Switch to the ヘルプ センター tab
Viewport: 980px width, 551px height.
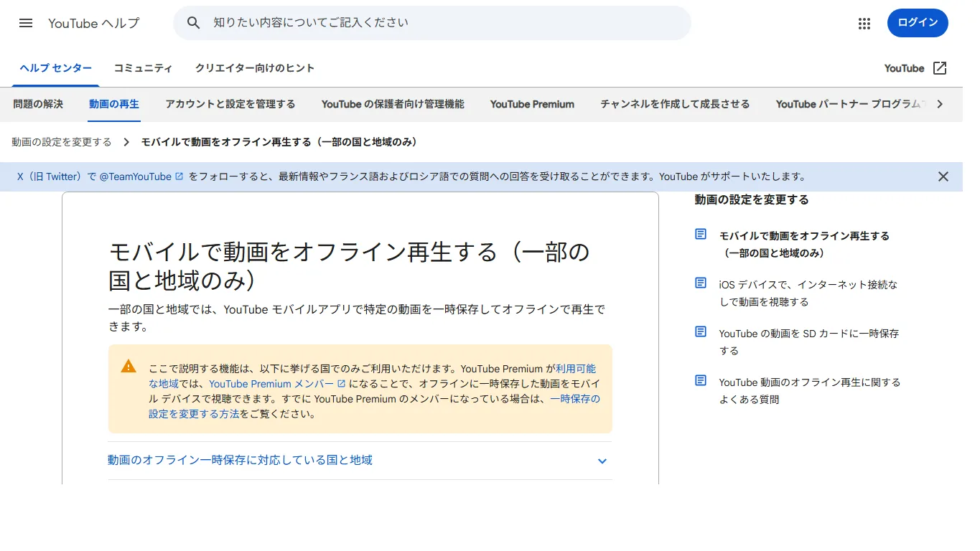(x=56, y=68)
